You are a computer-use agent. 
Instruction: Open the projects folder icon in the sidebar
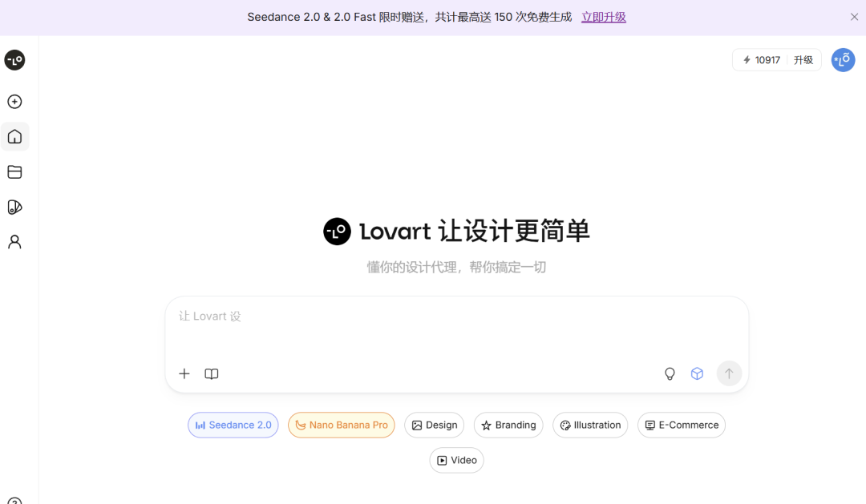click(14, 171)
